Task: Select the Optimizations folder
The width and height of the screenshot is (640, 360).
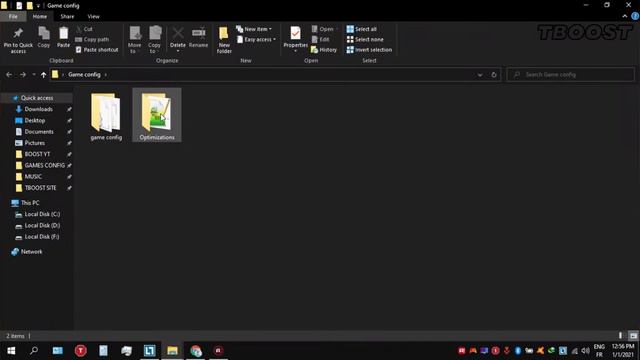Action: 157,115
